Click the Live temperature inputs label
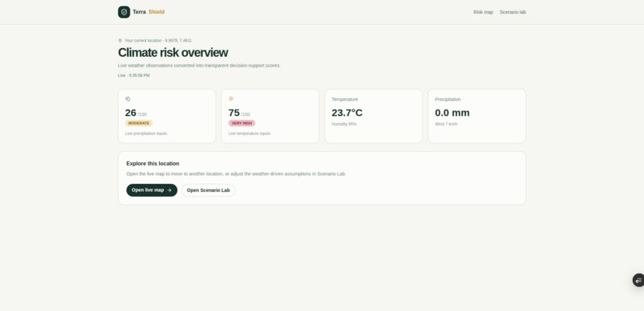The image size is (644, 311). (249, 134)
